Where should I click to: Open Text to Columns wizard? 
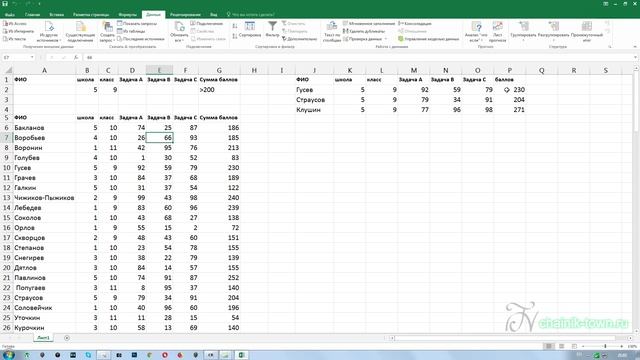tap(332, 32)
